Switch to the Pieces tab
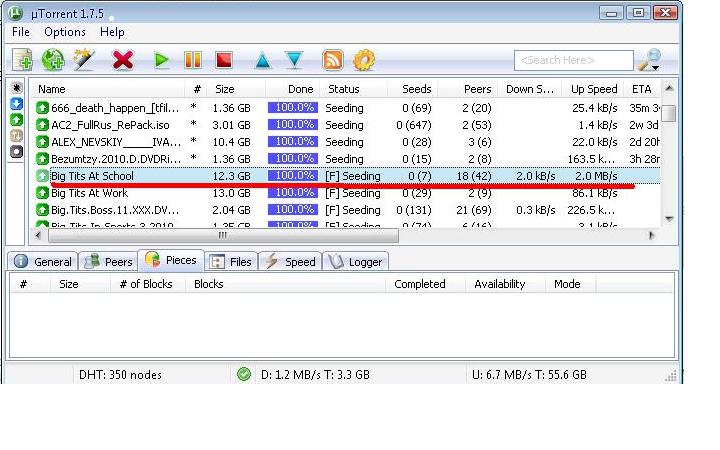720x450 pixels. [x=171, y=260]
